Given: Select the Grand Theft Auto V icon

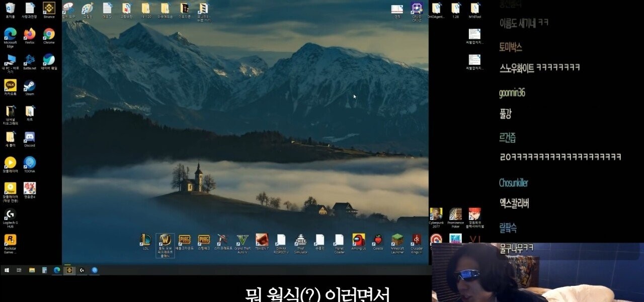Looking at the screenshot, I should [243, 240].
